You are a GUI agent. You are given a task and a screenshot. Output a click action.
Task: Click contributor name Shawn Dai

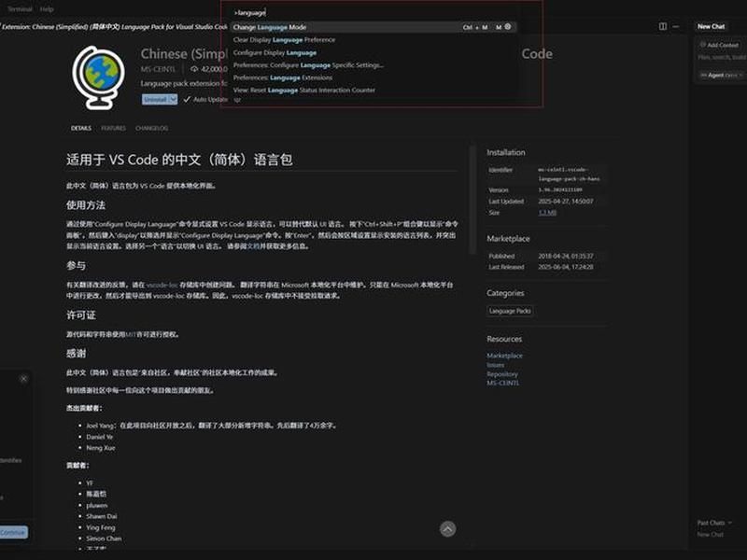click(x=102, y=516)
